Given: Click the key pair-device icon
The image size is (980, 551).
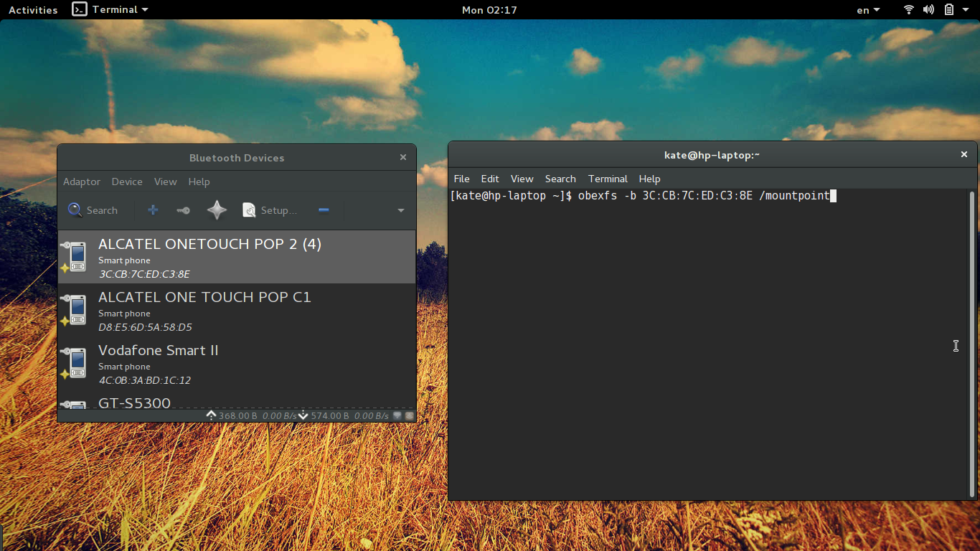Looking at the screenshot, I should coord(183,210).
